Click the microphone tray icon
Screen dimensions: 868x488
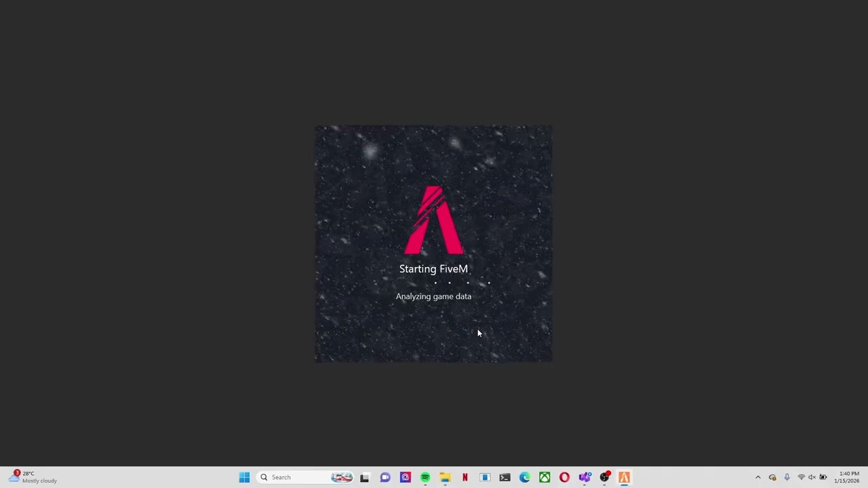787,477
